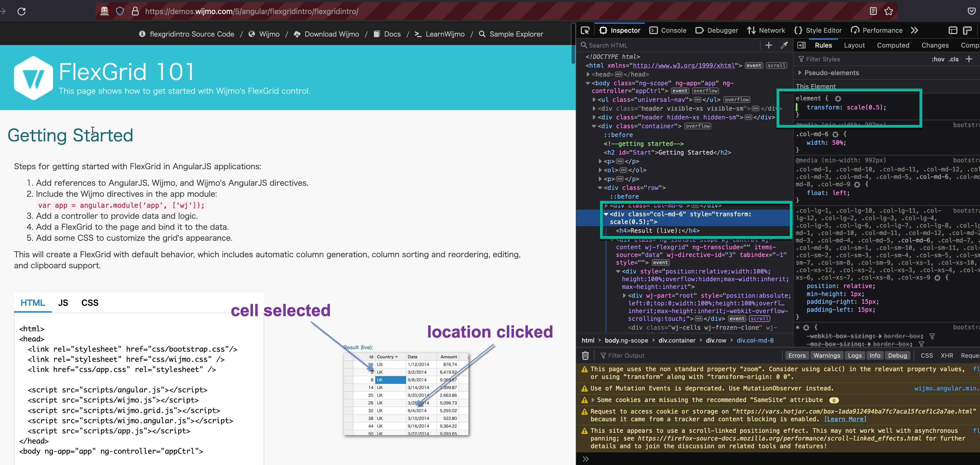Click the Filter Styles field

(862, 59)
